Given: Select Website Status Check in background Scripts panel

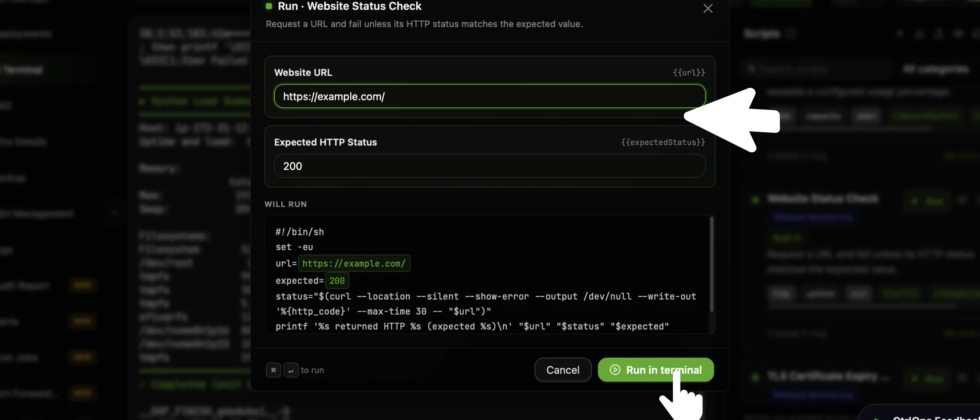Looking at the screenshot, I should click(823, 199).
